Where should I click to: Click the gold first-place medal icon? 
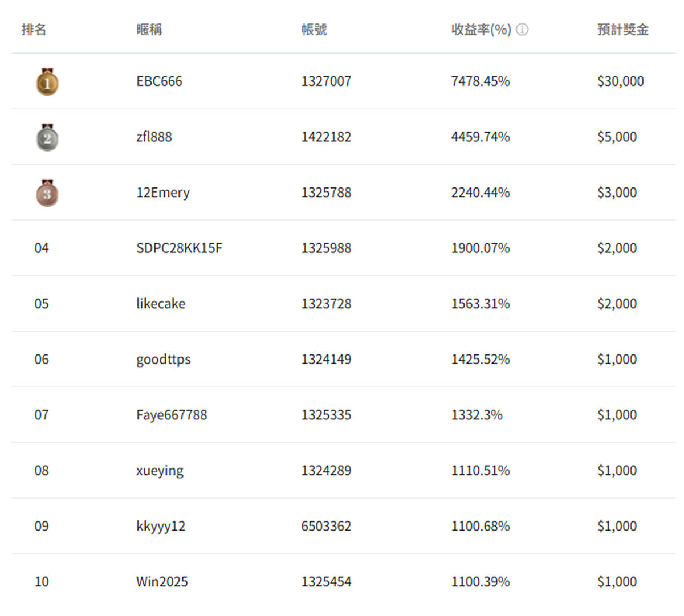coord(47,82)
